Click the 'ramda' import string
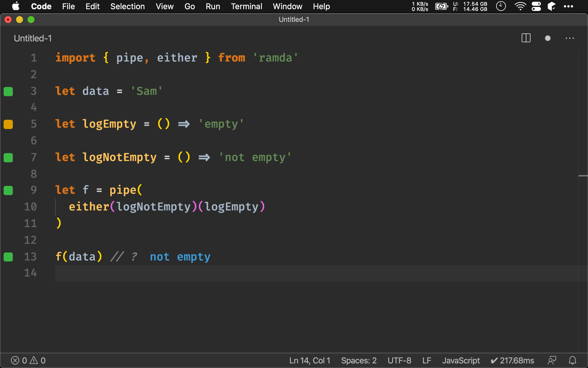Image resolution: width=588 pixels, height=368 pixels. (275, 58)
